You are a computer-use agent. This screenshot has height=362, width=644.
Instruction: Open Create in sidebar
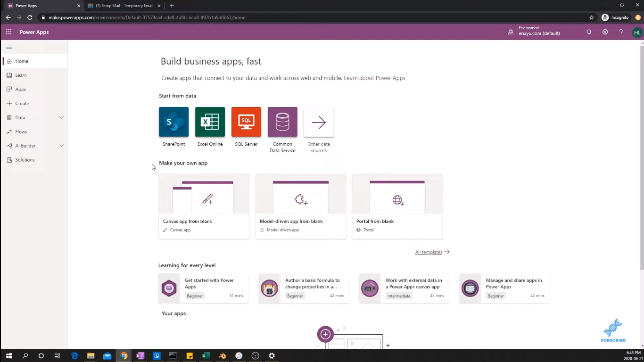(x=34, y=103)
